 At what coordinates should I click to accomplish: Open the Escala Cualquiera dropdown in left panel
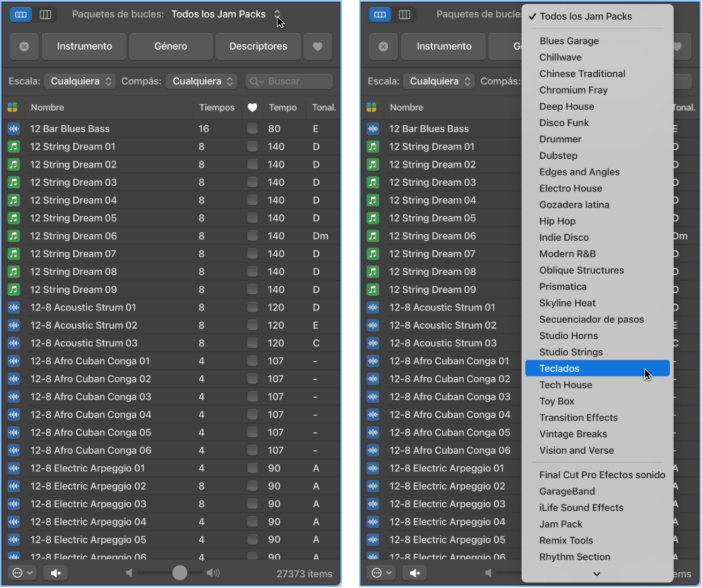point(79,81)
